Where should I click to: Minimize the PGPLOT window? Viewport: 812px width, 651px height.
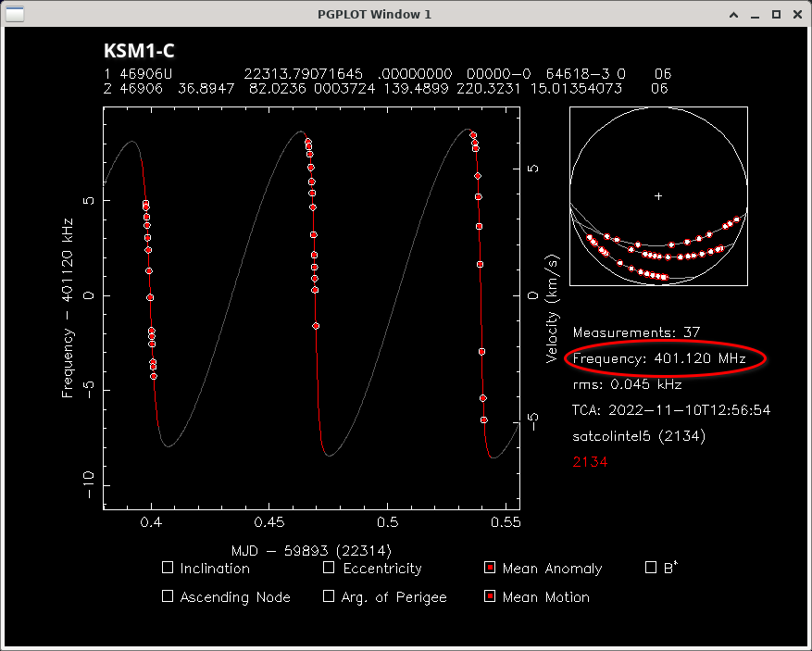(x=755, y=15)
